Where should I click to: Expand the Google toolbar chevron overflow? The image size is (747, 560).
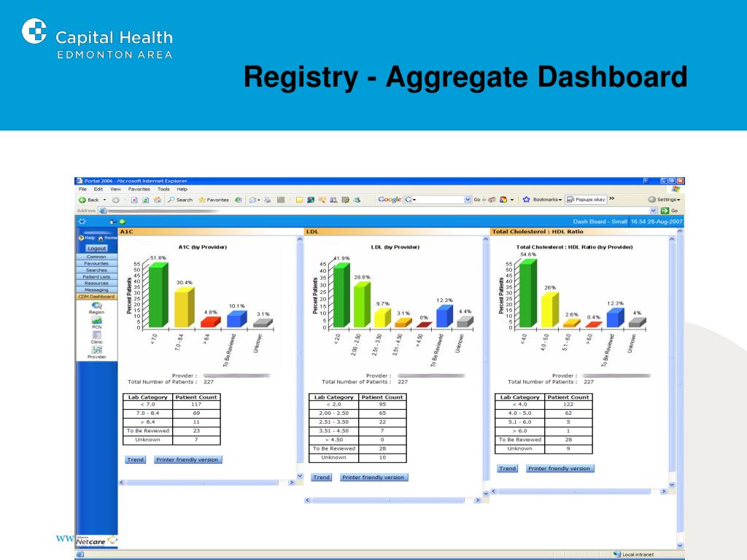click(612, 198)
